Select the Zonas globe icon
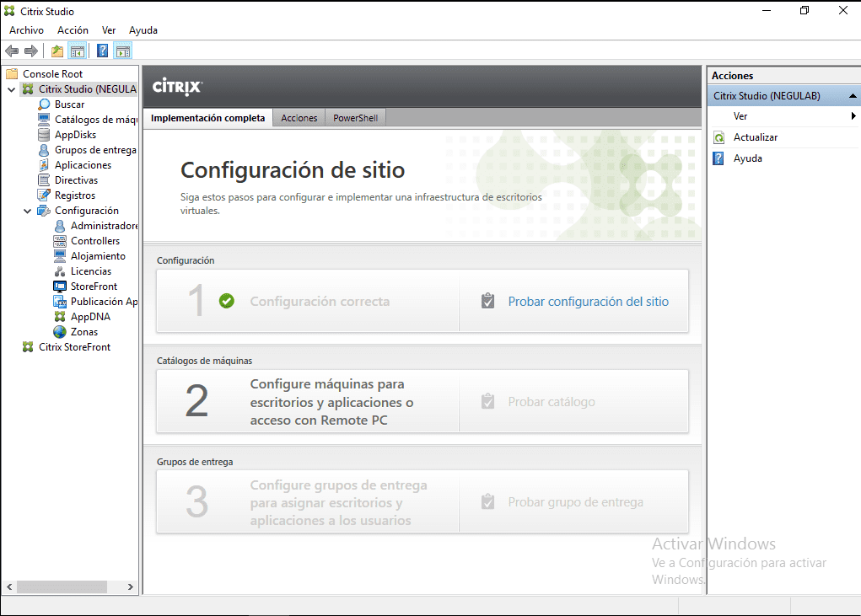The height and width of the screenshot is (616, 861). pos(58,331)
